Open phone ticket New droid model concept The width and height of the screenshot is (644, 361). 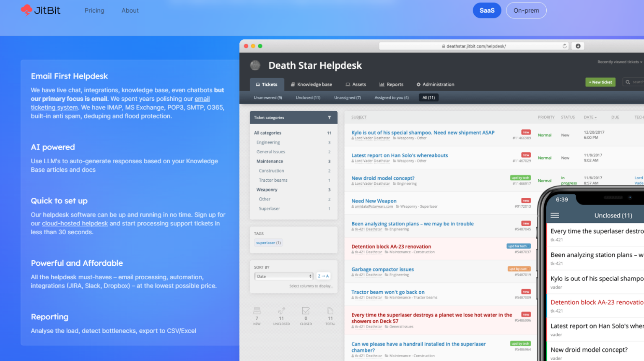pos(589,350)
